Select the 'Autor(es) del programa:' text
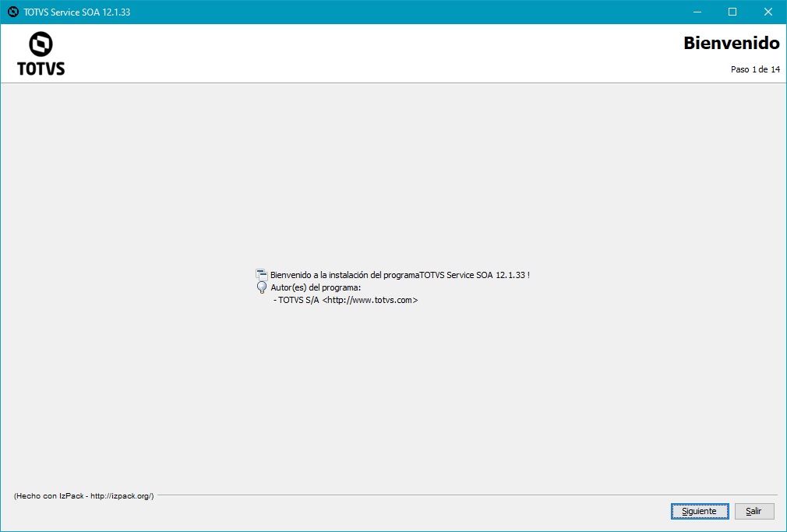This screenshot has width=787, height=532. point(316,287)
